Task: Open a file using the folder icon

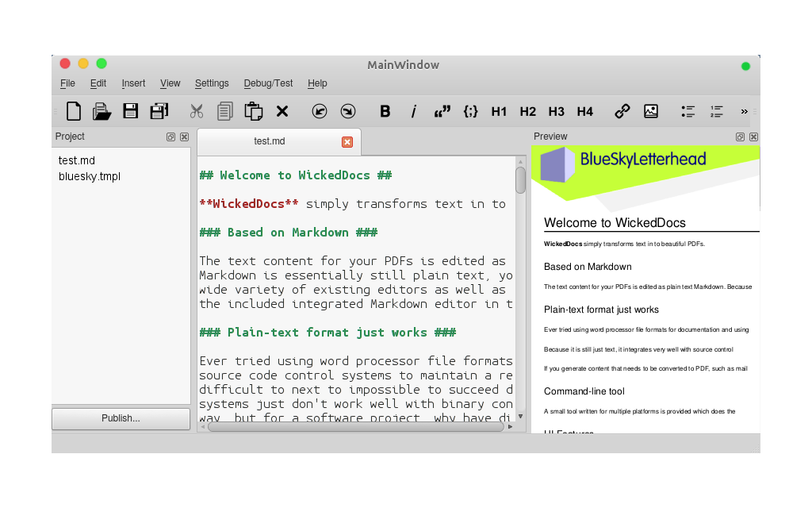Action: tap(101, 111)
